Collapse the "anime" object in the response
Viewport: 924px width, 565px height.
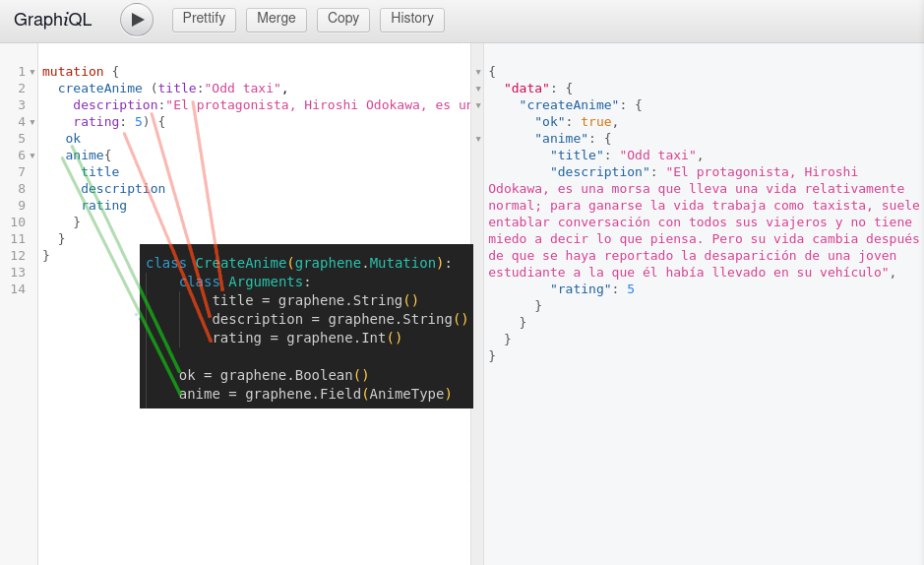[x=478, y=139]
